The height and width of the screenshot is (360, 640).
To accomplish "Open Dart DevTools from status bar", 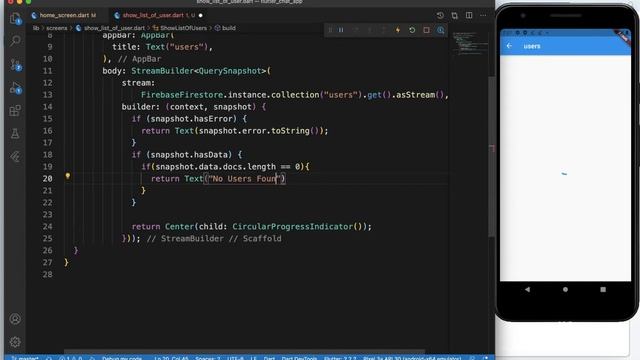I will pos(299,358).
